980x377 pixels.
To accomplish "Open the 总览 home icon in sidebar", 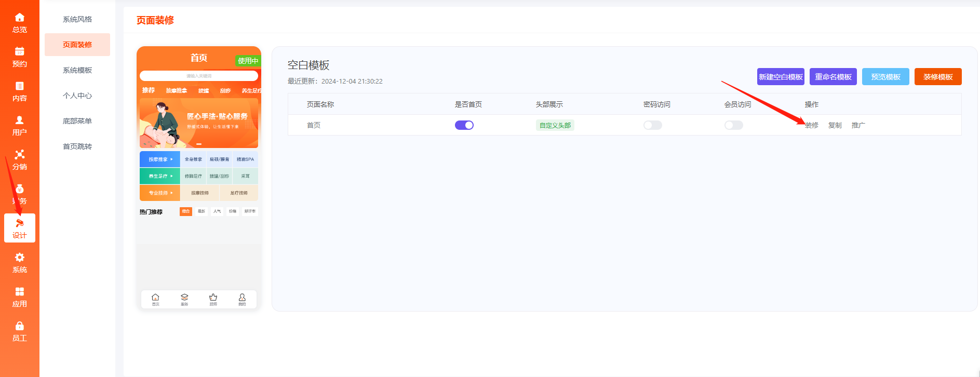I will click(x=20, y=18).
